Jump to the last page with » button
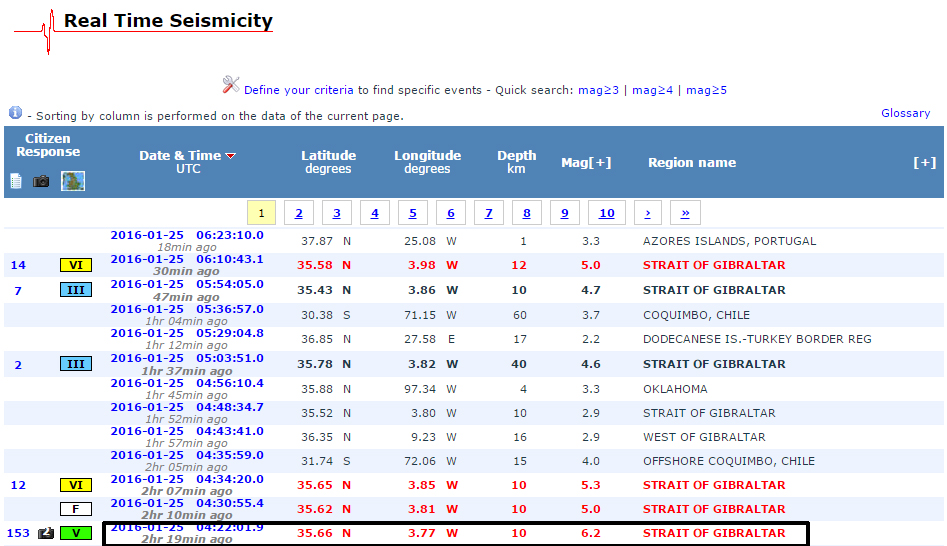The width and height of the screenshot is (947, 546). [x=685, y=213]
